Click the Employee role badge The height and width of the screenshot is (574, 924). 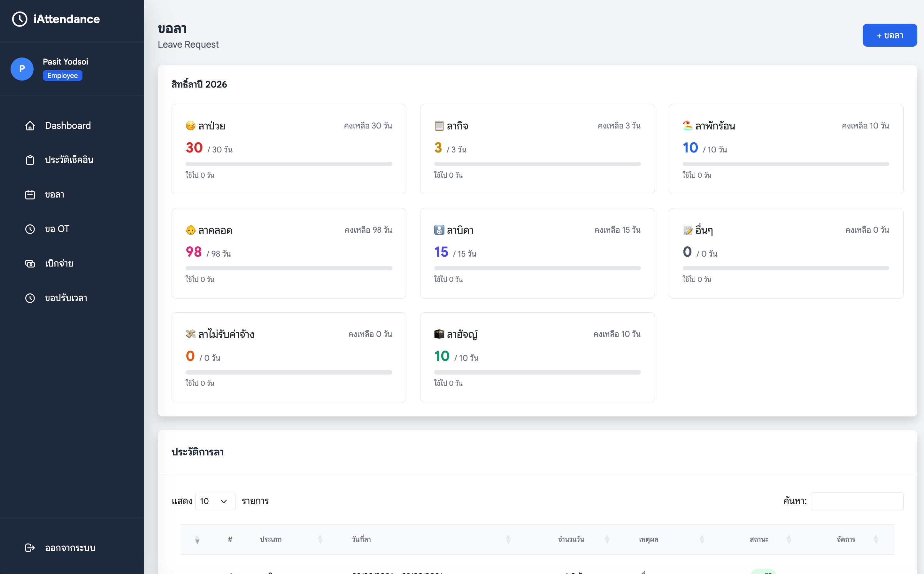62,75
